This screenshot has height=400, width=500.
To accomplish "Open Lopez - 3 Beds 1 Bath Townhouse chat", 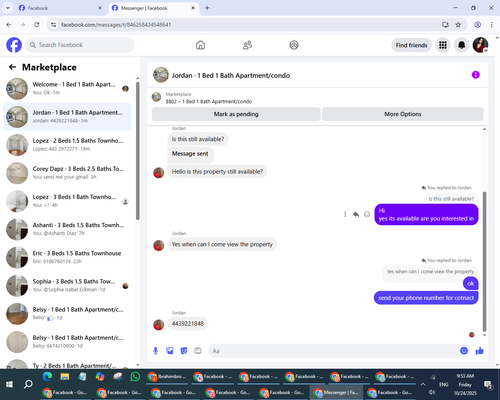I will 67,201.
